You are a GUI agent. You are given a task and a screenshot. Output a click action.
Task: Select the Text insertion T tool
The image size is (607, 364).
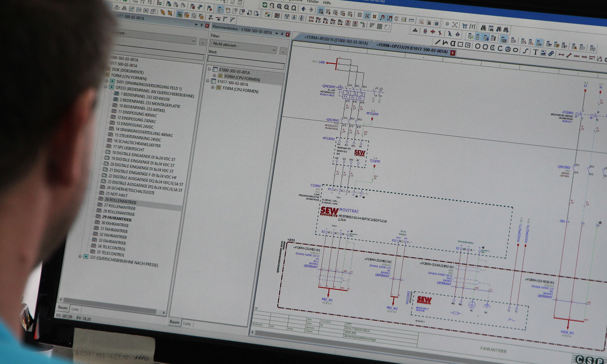tap(535, 52)
